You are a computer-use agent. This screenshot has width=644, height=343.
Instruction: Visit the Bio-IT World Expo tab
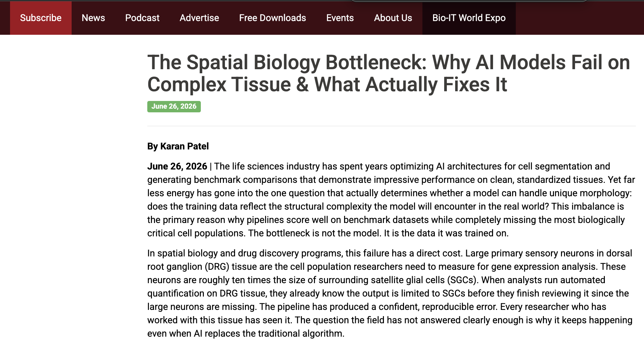coord(469,18)
